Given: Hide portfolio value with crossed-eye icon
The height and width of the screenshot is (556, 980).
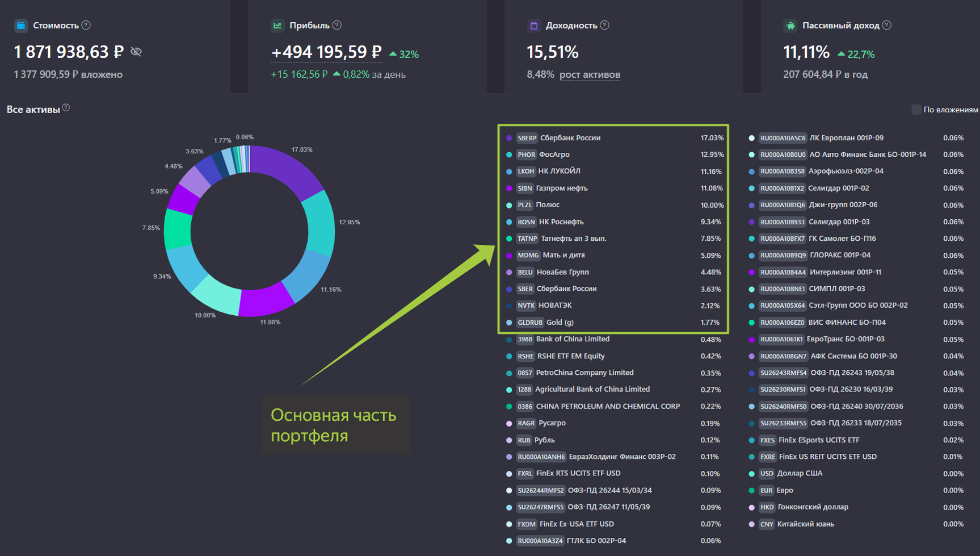Looking at the screenshot, I should click(x=136, y=52).
